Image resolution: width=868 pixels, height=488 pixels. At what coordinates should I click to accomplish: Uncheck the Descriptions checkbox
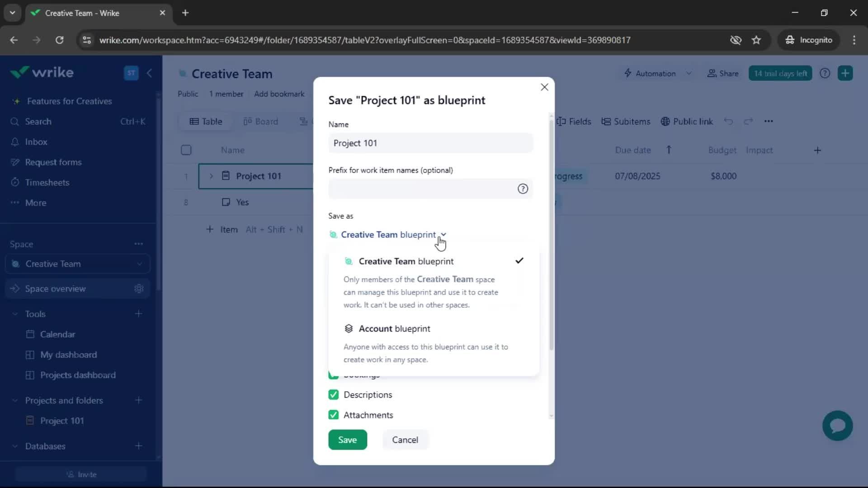[x=334, y=394]
